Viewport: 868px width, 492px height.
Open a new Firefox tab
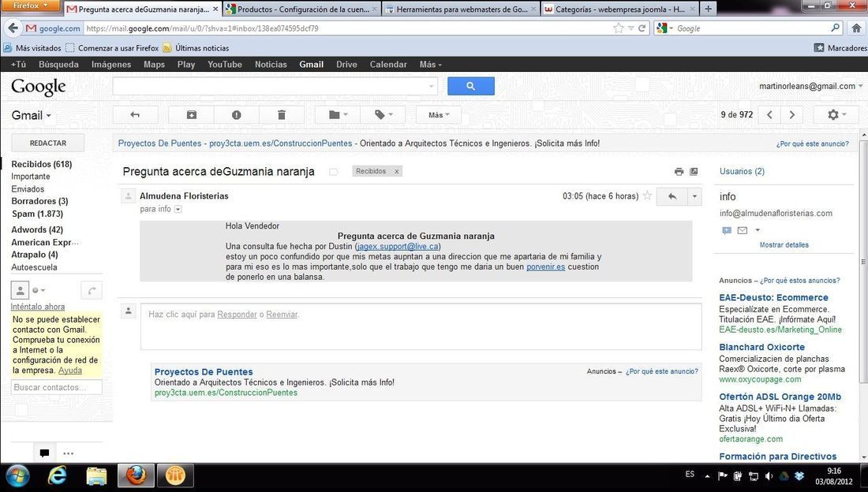click(x=708, y=9)
